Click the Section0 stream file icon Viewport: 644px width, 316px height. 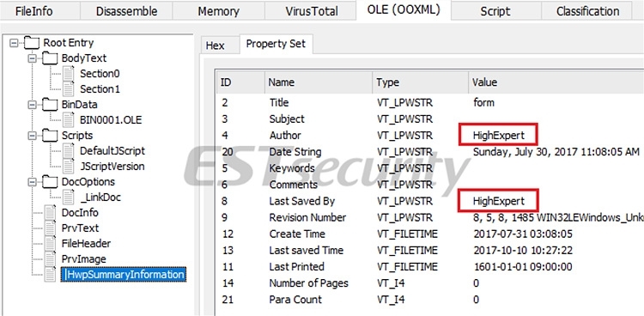pos(68,74)
